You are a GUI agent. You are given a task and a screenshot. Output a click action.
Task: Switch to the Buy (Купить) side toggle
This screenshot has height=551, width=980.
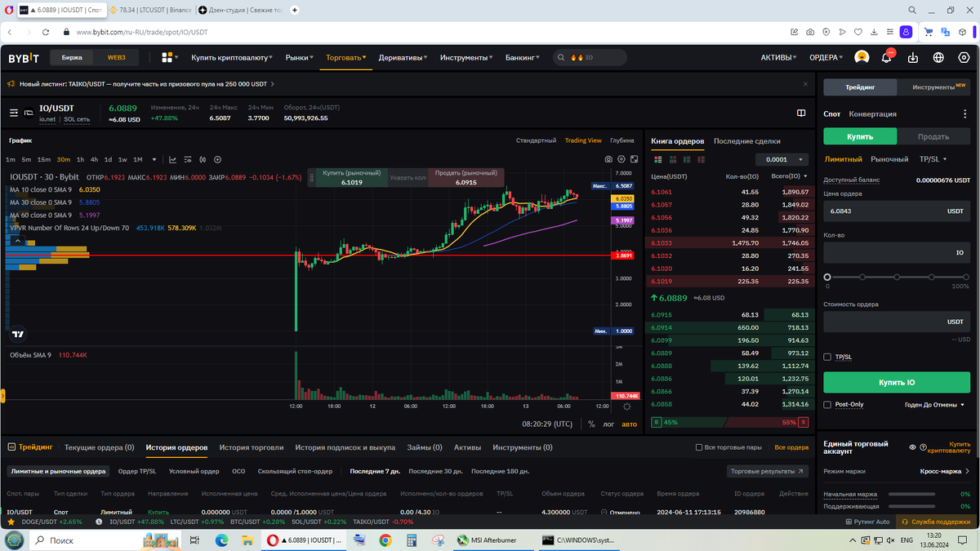[x=860, y=136]
